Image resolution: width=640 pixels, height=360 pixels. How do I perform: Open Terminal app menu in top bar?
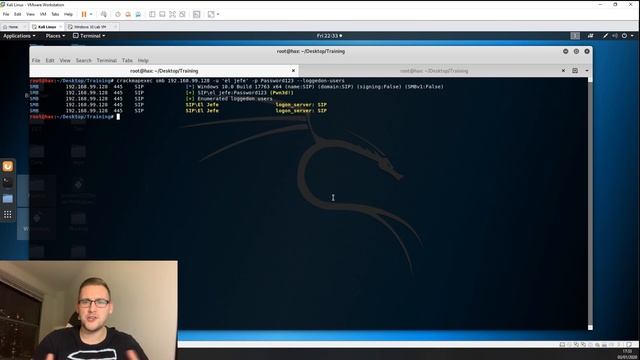(x=89, y=36)
